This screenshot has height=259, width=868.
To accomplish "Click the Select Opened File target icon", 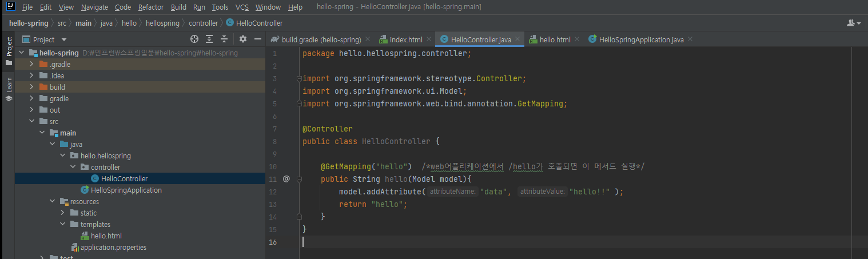I will [x=194, y=39].
